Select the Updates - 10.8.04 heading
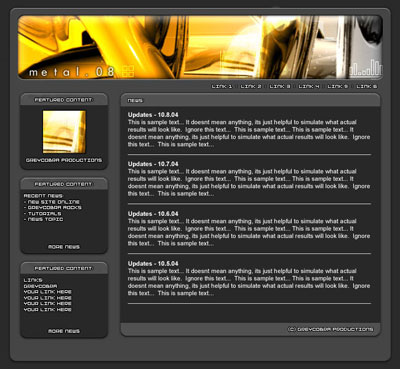The height and width of the screenshot is (369, 400). [x=153, y=115]
